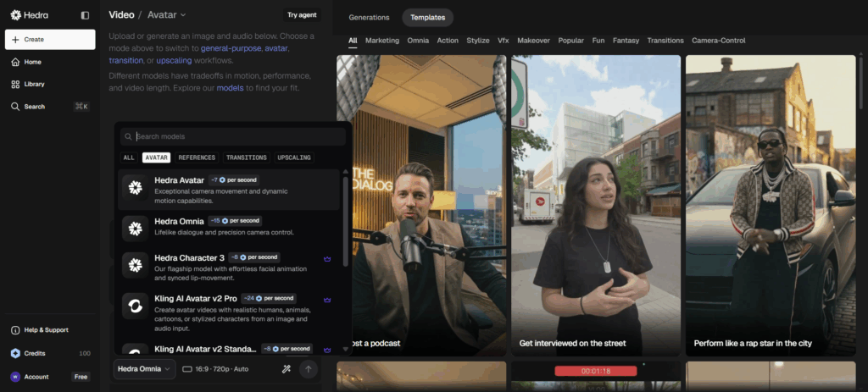Viewport: 868px width, 392px height.
Task: Select the TRANSITIONS model filter
Action: [247, 157]
